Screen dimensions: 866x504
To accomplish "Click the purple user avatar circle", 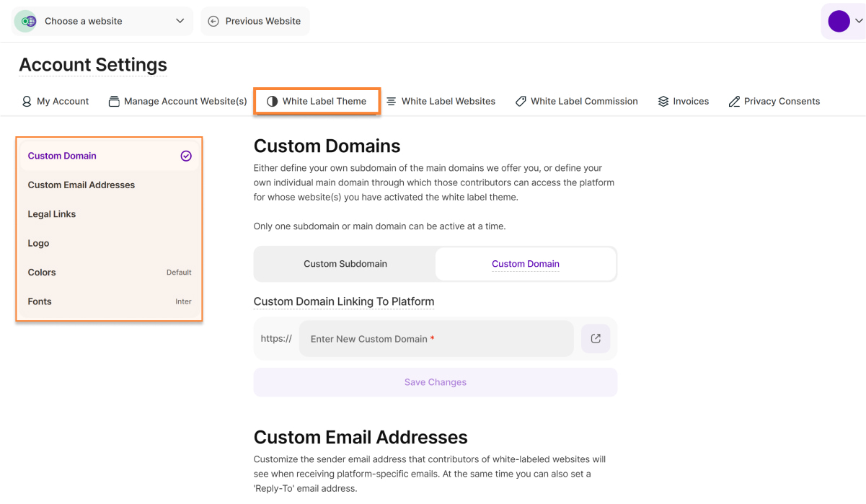I will [x=839, y=21].
